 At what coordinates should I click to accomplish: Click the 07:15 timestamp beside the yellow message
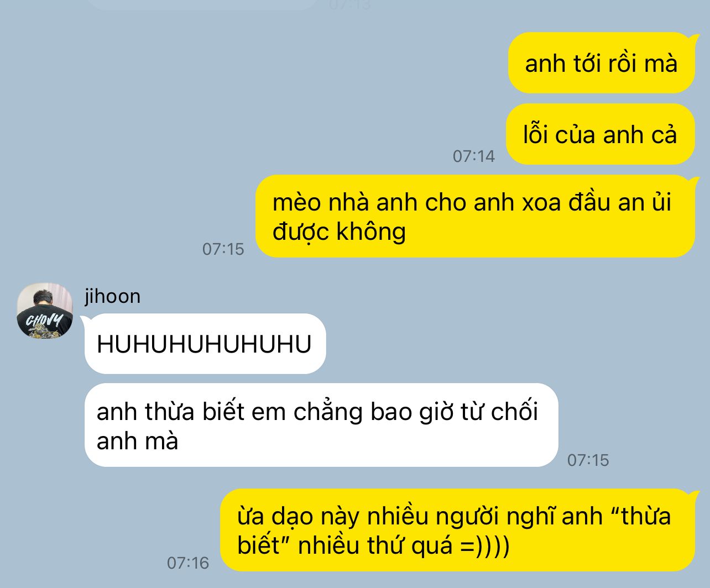pos(223,249)
